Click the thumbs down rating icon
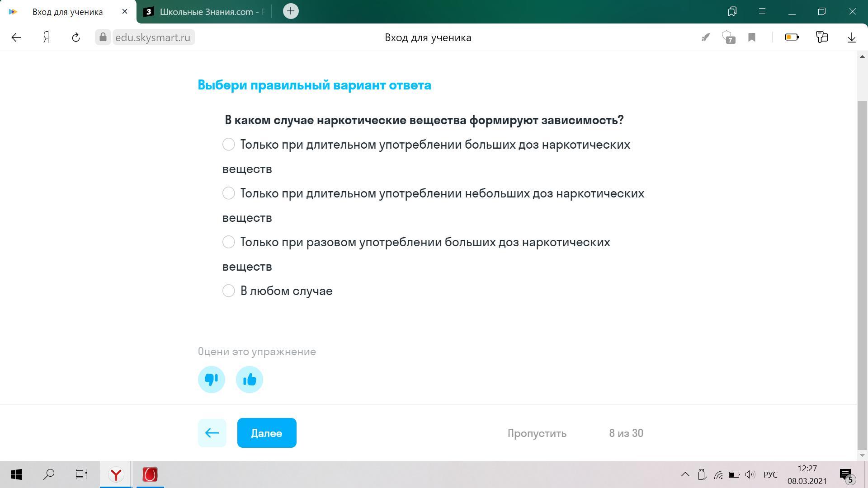 coord(211,380)
